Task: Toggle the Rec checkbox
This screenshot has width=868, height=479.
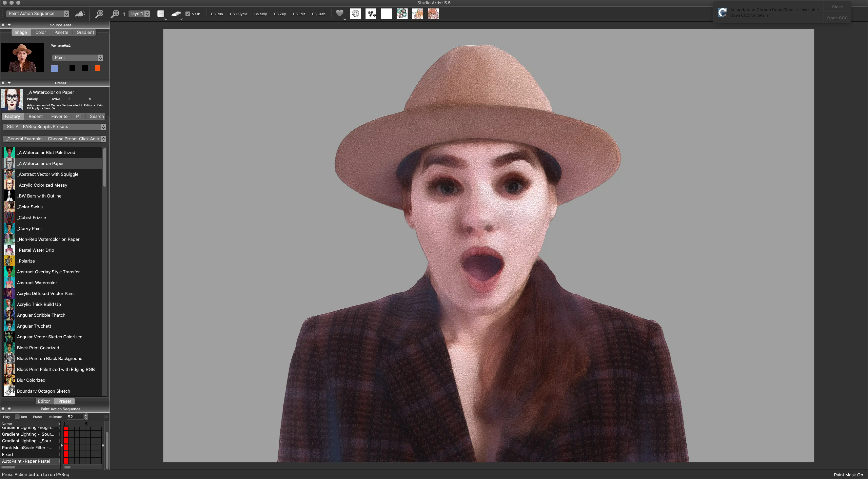Action: [17, 417]
